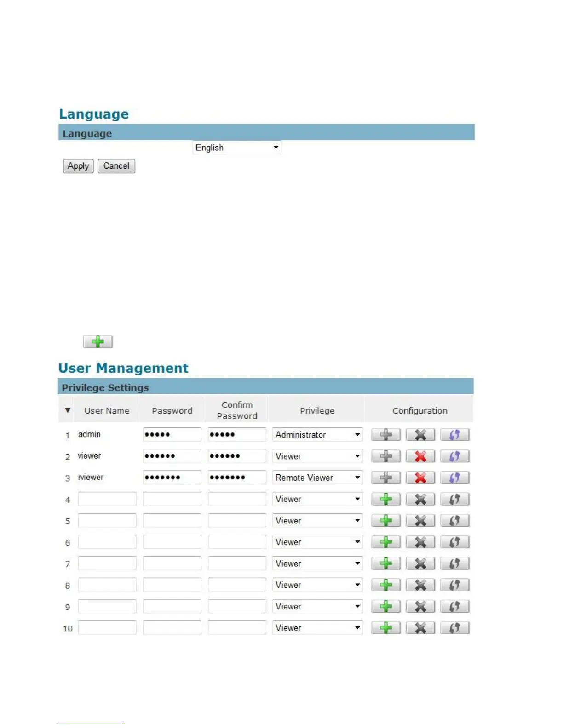
Task: Click the admin password field
Action: (172, 434)
